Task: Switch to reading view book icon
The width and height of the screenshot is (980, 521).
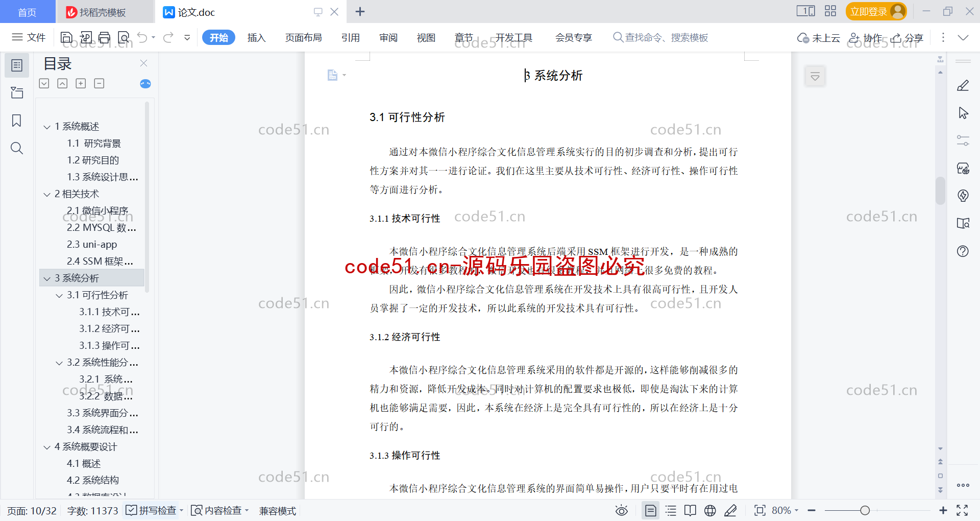Action: pyautogui.click(x=690, y=510)
